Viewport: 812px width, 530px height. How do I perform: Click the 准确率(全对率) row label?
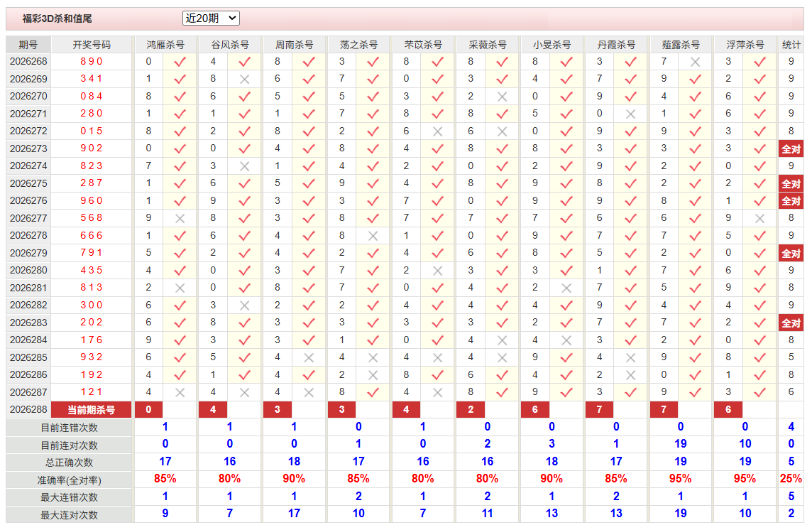(69, 480)
